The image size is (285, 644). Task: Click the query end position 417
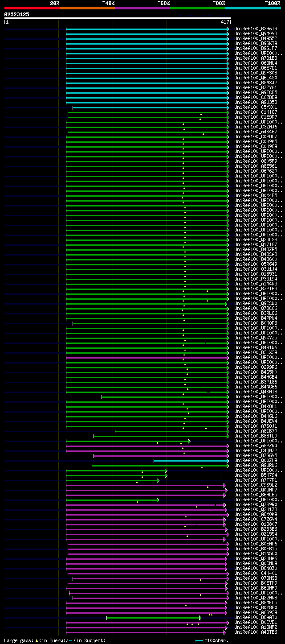(225, 22)
